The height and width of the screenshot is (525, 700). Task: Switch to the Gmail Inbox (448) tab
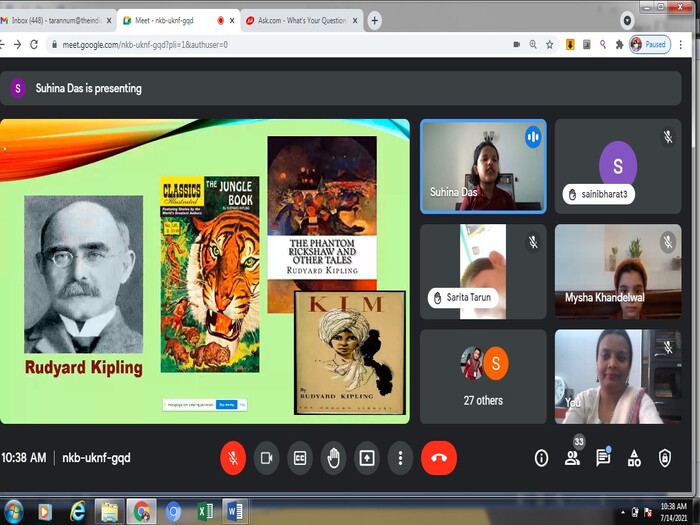(56, 21)
